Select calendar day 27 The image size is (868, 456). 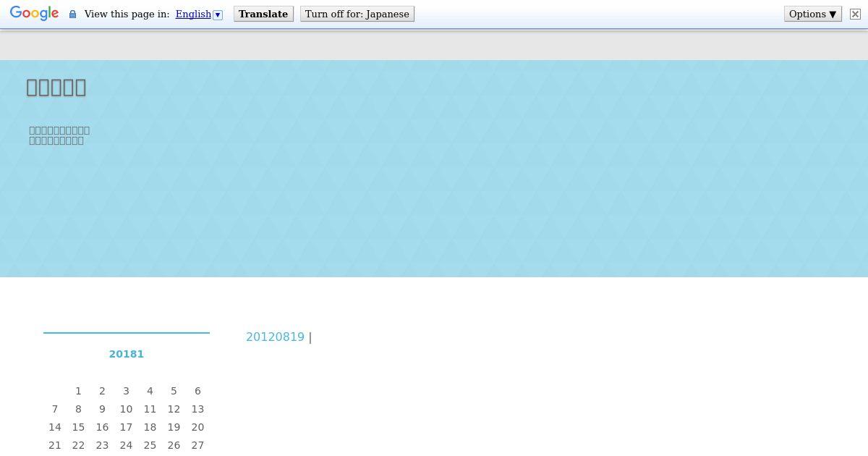[x=197, y=445]
